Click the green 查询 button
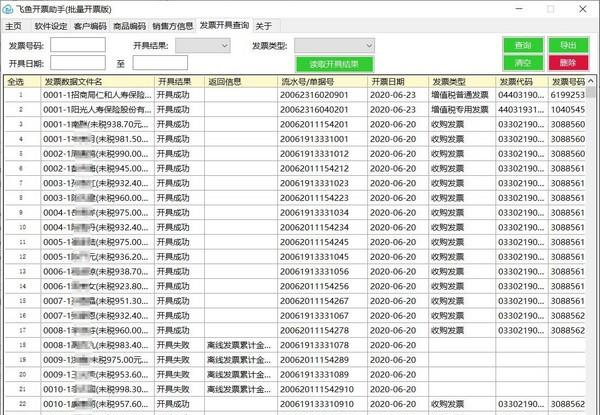The height and width of the screenshot is (415, 600). [x=523, y=45]
